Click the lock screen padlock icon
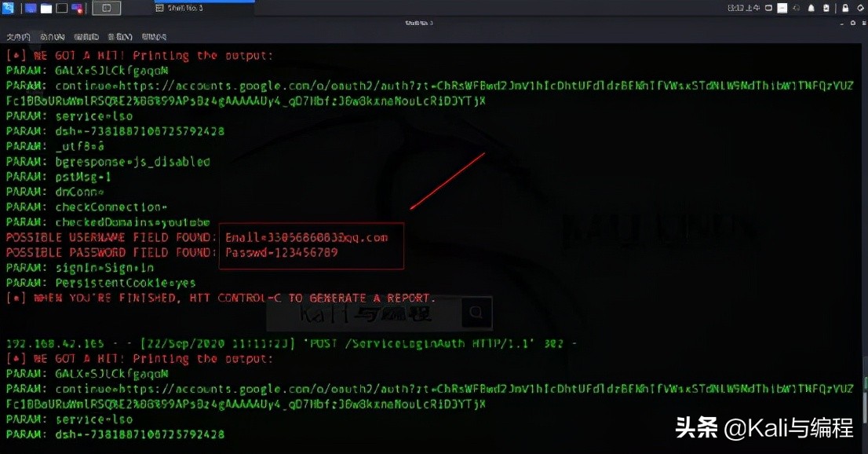The image size is (868, 454). (x=845, y=8)
